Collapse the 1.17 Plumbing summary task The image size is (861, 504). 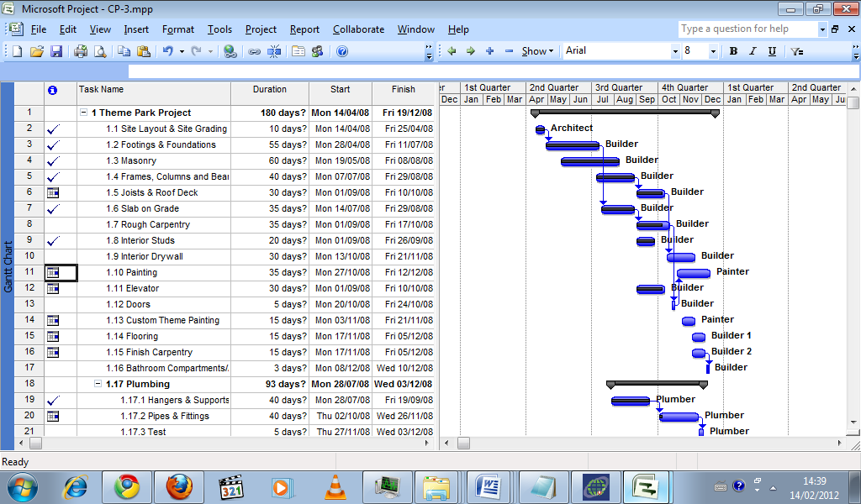pos(98,384)
